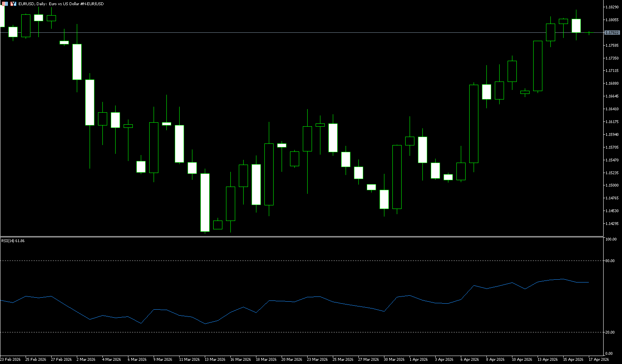622x364 pixels.
Task: Click the 100.00 label on RSI scale
Action: (611, 239)
